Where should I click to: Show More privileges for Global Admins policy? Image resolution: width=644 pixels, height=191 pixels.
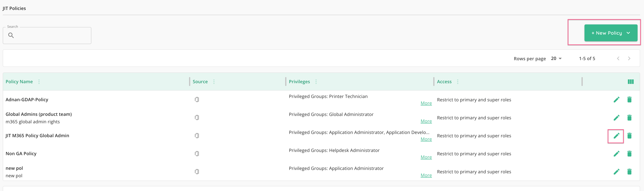click(426, 121)
